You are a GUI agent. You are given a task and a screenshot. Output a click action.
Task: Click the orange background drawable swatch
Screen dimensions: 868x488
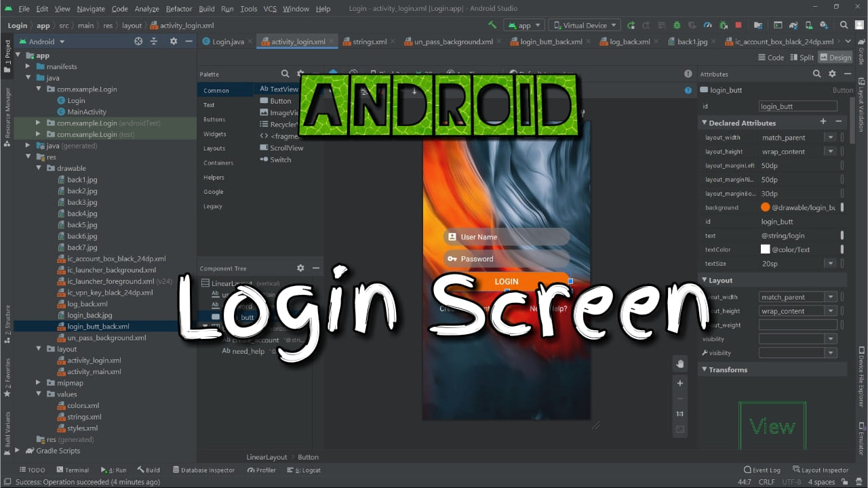pyautogui.click(x=765, y=207)
